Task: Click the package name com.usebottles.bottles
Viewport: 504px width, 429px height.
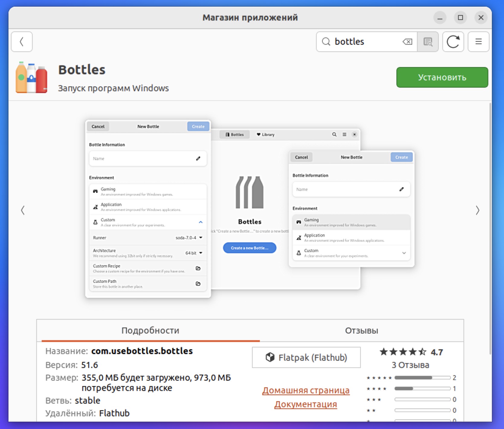Action: (x=142, y=351)
